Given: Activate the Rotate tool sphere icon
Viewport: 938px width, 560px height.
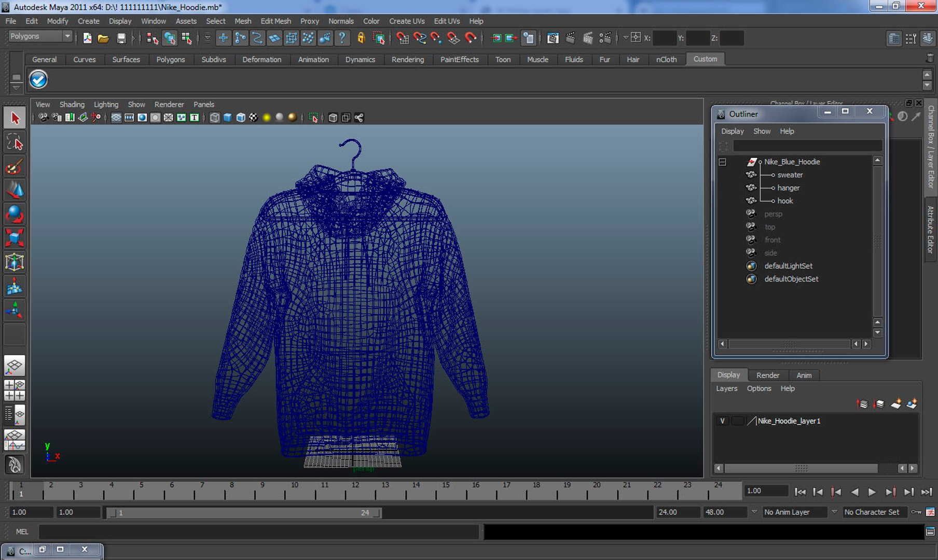Looking at the screenshot, I should [x=15, y=214].
